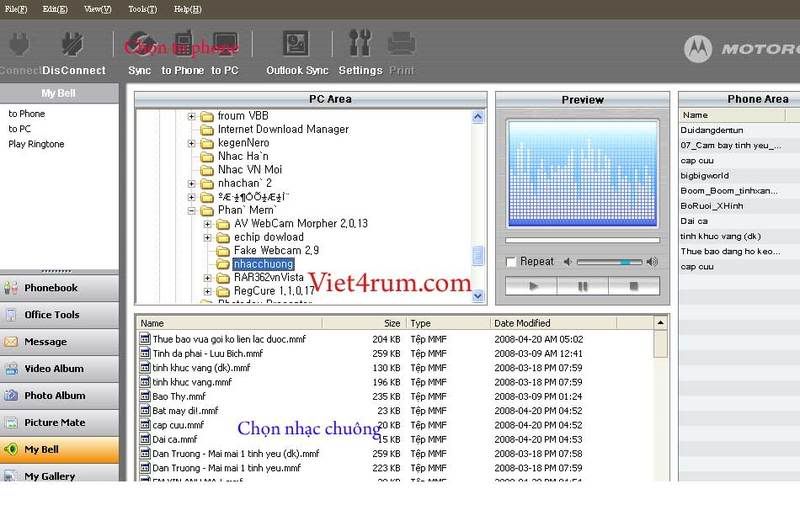Click the Nhac VN Moi folder icon

point(207,170)
